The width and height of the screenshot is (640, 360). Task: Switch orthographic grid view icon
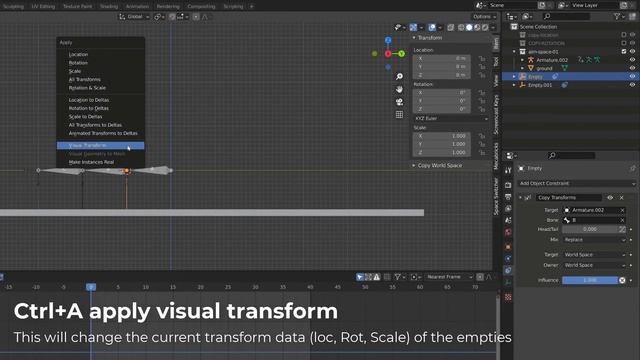point(399,115)
